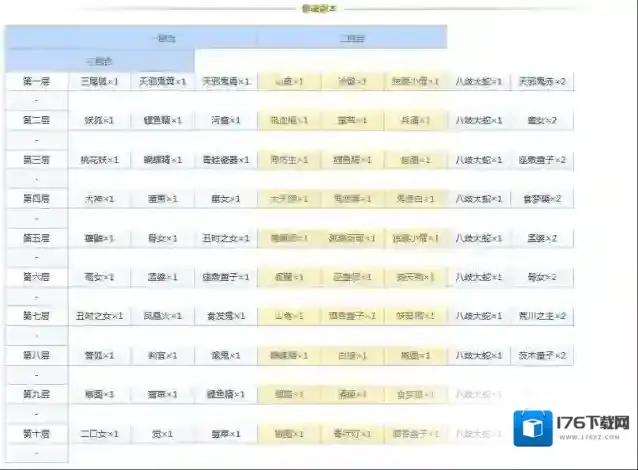Select the 吸血姬×1 cell

click(x=289, y=120)
